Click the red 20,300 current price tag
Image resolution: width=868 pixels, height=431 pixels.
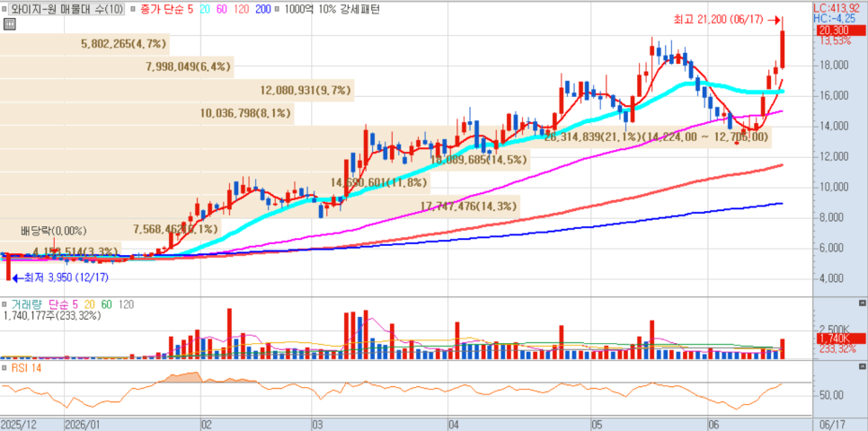(841, 30)
